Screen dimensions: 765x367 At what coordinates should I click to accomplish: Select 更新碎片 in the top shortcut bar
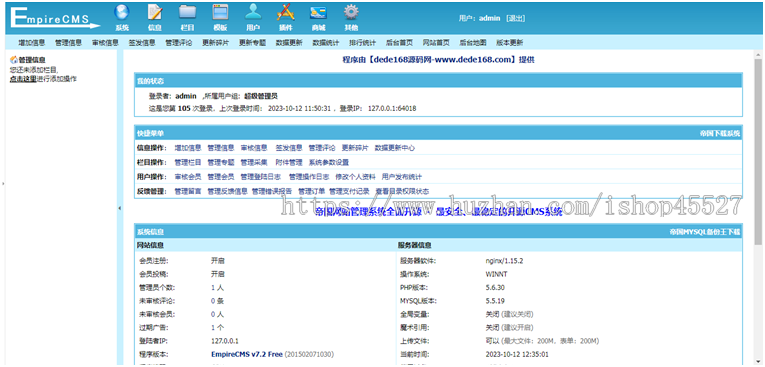coord(216,42)
